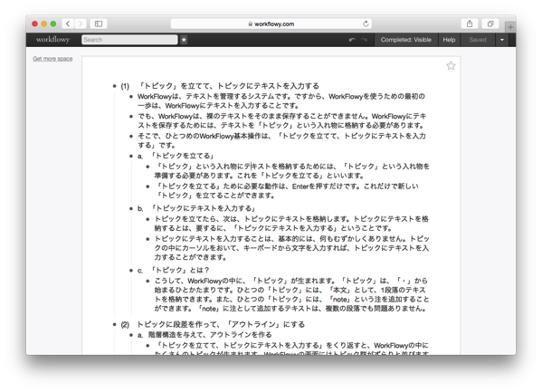
Task: Click the starred pages button beside Search
Action: tap(184, 40)
